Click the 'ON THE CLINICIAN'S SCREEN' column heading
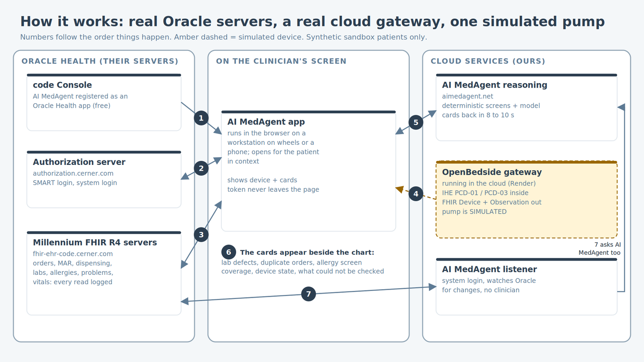Screen dimensions: 644x362 coord(281,61)
